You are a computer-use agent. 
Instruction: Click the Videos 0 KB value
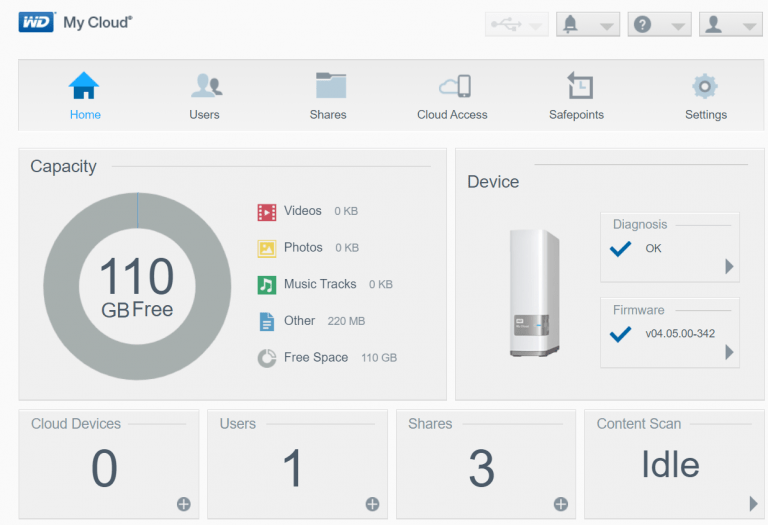pyautogui.click(x=346, y=211)
